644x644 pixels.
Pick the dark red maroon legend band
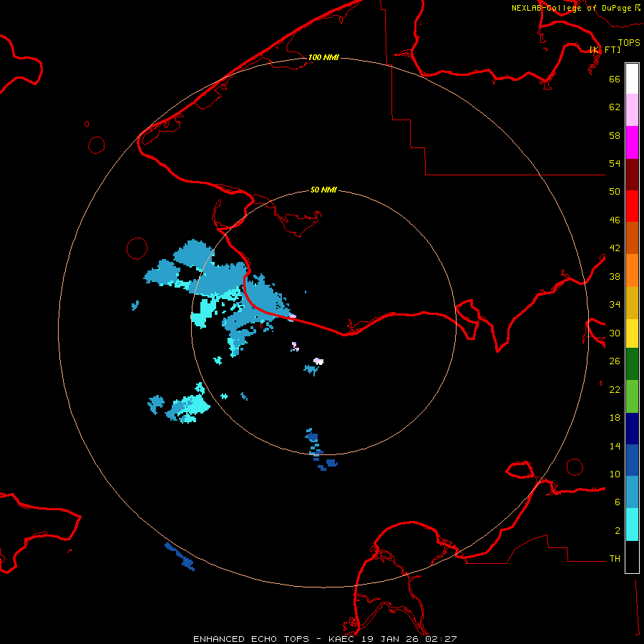(x=632, y=175)
